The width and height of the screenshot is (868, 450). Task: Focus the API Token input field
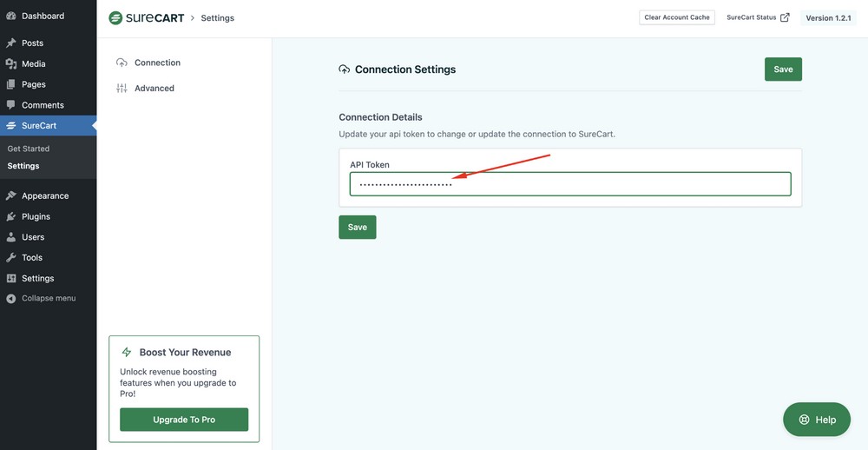click(570, 184)
